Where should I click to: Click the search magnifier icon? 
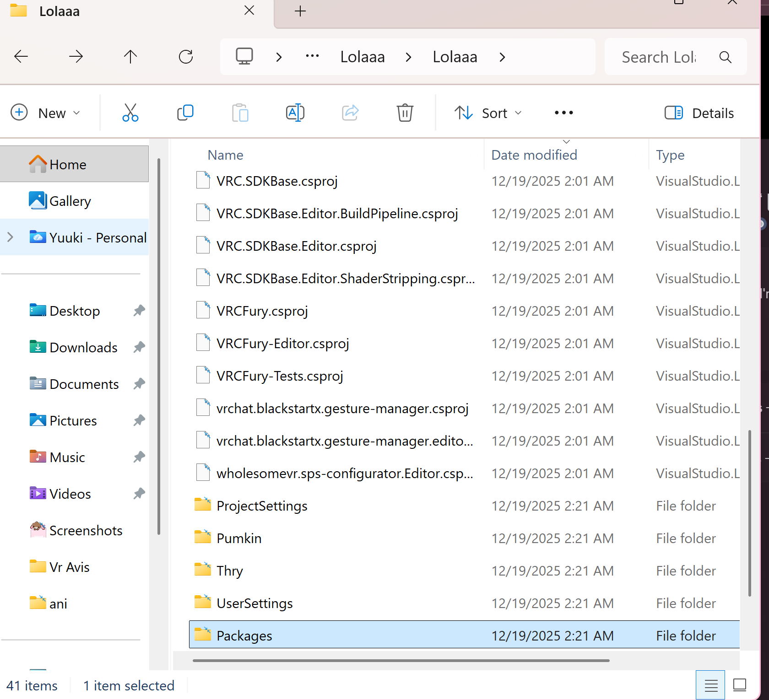click(x=725, y=57)
